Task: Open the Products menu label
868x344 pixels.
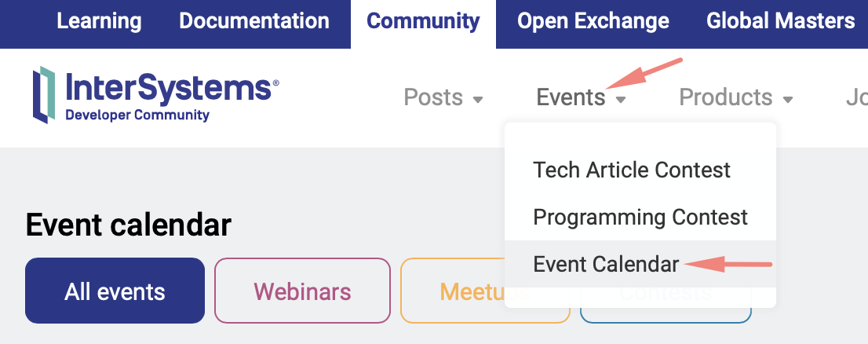Action: pyautogui.click(x=725, y=97)
